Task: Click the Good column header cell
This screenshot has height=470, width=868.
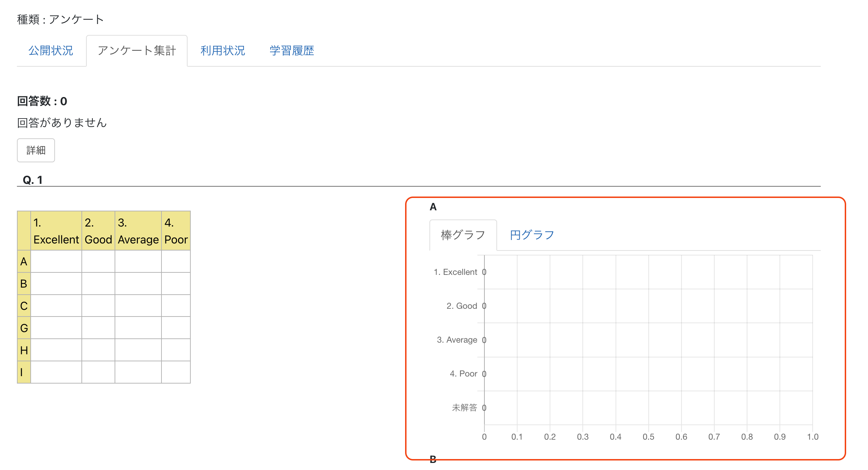Action: click(x=98, y=231)
